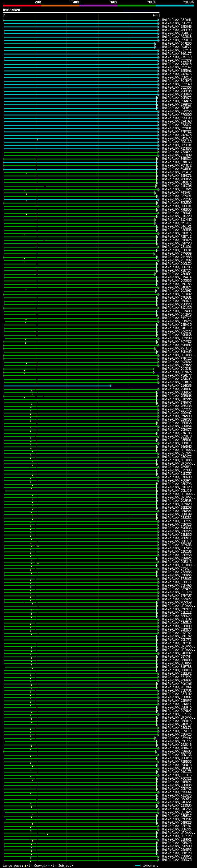Viewport: 197px width, 868px height.
Task: Click on UniRef100_Q8LE99
Action: 177,30
